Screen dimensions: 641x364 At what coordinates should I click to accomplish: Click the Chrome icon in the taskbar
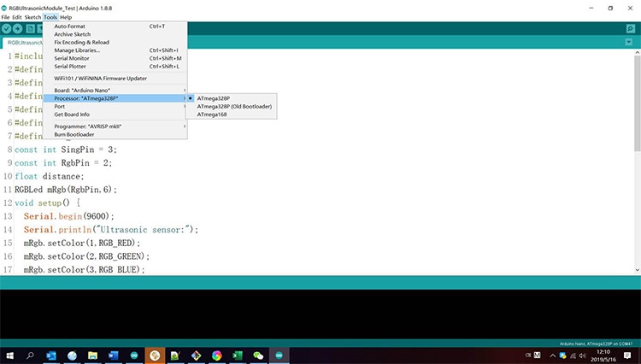pyautogui.click(x=216, y=355)
